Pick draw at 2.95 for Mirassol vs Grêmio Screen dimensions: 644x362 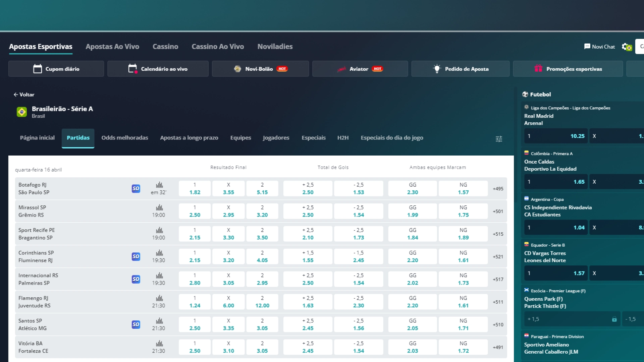pyautogui.click(x=228, y=211)
